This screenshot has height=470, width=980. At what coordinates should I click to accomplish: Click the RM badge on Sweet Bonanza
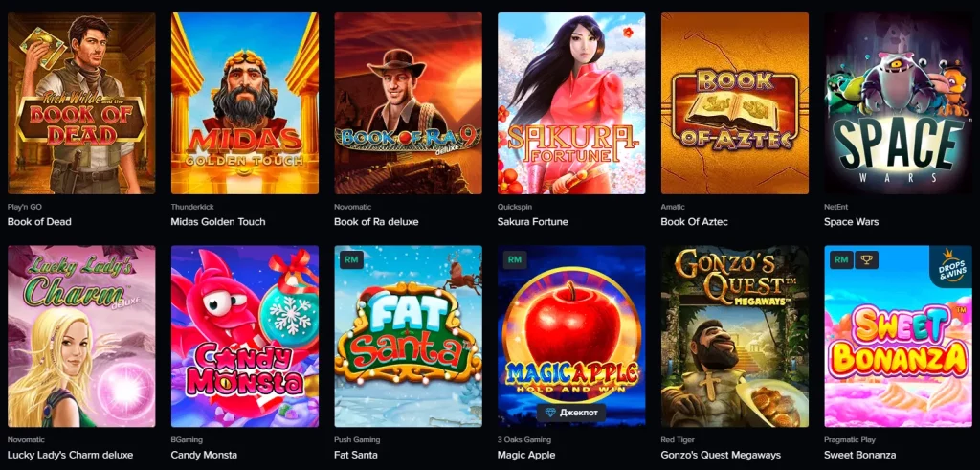pyautogui.click(x=840, y=260)
